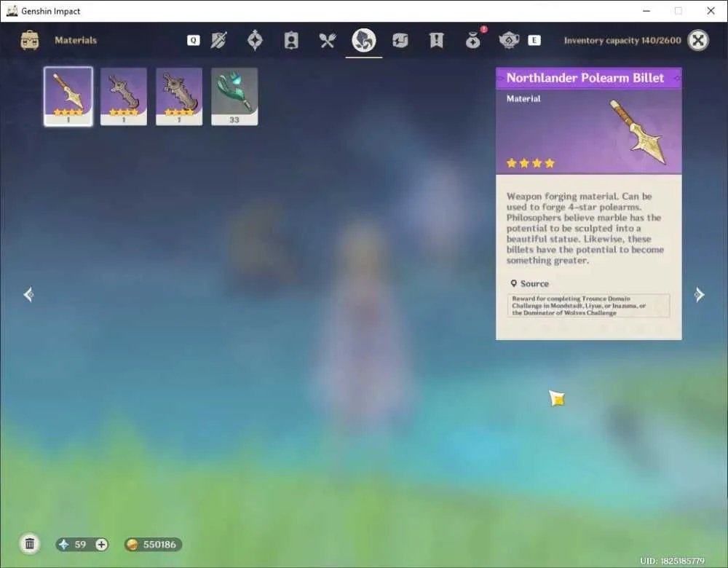728x568 pixels.
Task: Click the Northlander Polearm Billet title
Action: 585,78
